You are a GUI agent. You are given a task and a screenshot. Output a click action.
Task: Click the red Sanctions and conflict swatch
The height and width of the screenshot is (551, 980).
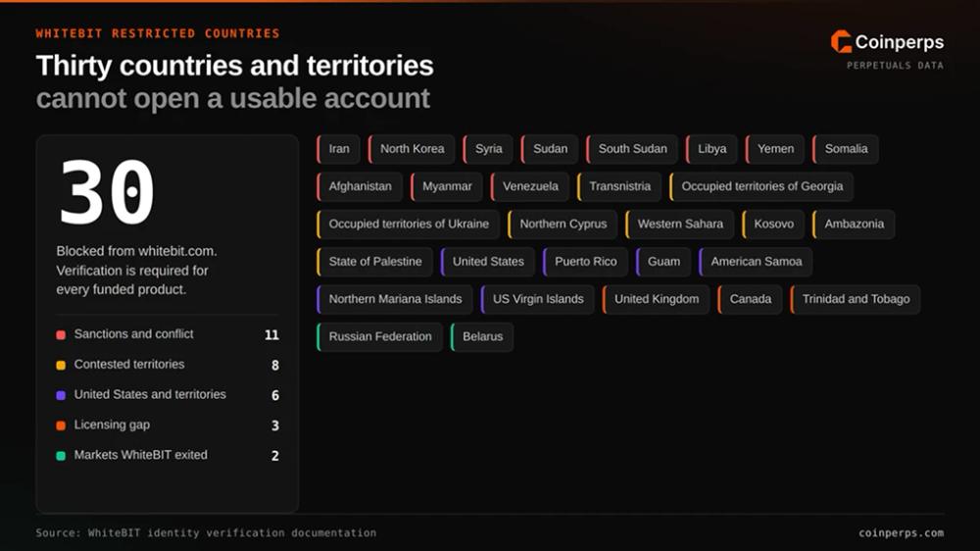61,335
